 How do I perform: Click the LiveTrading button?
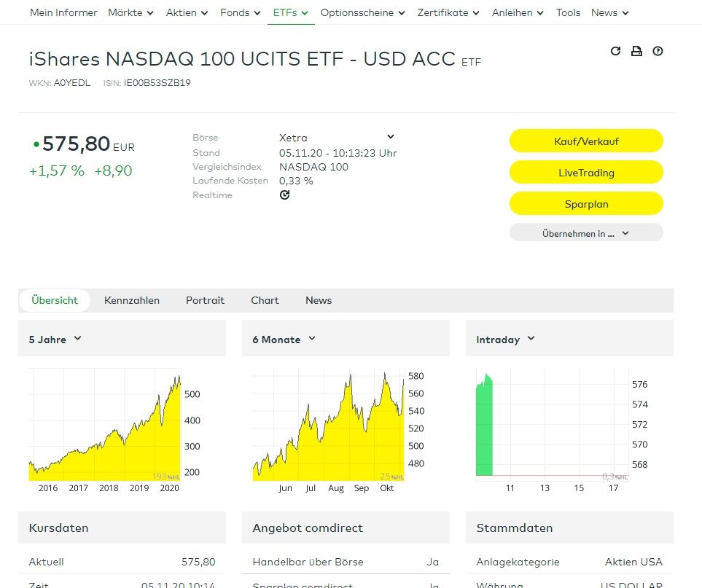pyautogui.click(x=585, y=173)
